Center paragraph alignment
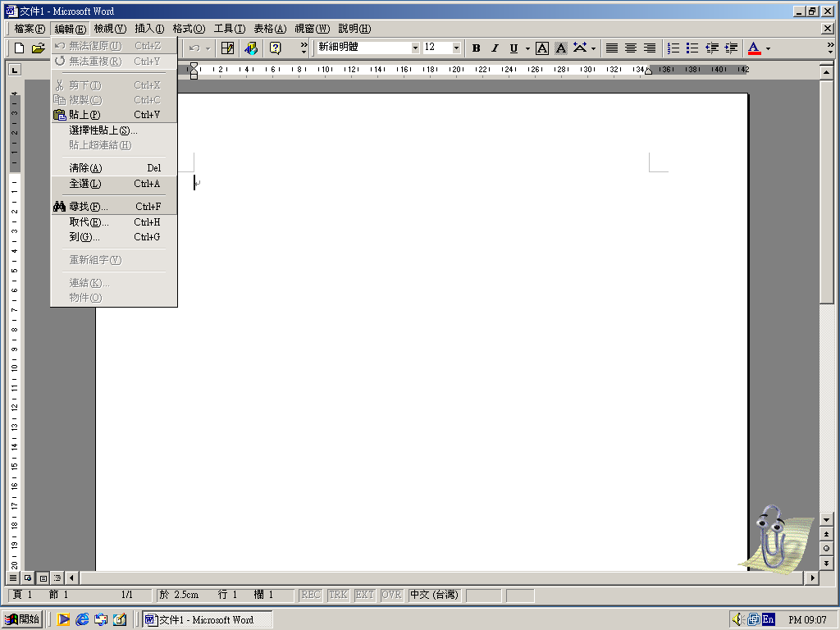Image resolution: width=840 pixels, height=630 pixels. tap(631, 48)
